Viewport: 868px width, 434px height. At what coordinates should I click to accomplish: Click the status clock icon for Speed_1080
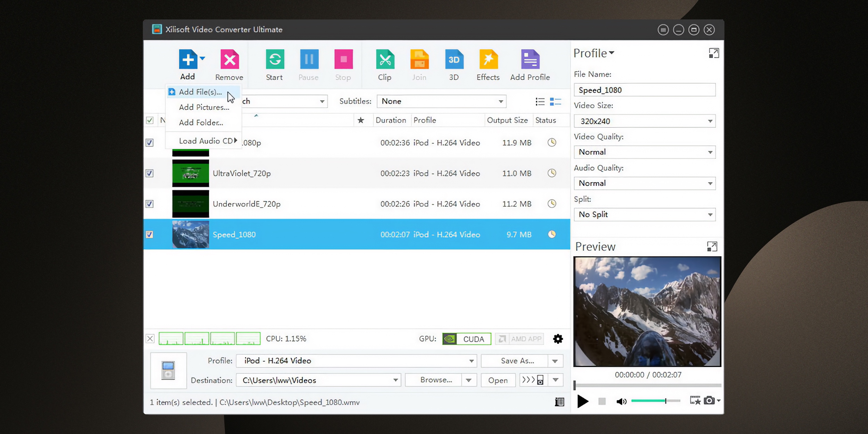coord(552,234)
